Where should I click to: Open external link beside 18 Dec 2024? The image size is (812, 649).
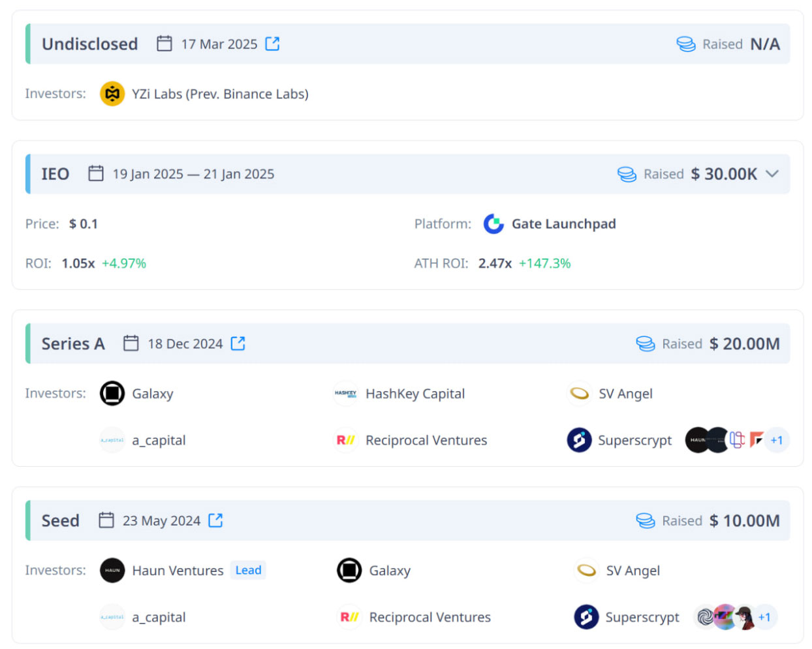[x=238, y=343]
